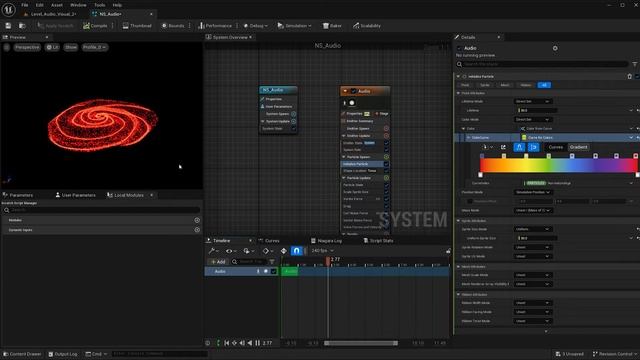Open the preview Profile dropdown

pyautogui.click(x=94, y=47)
